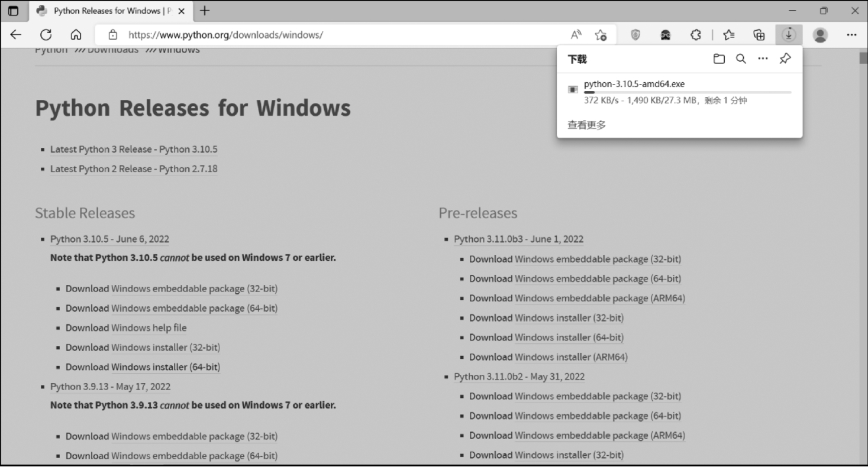
Task: Download Python 3.11.0b3 Windows installer (64-bit)
Action: [x=569, y=338]
